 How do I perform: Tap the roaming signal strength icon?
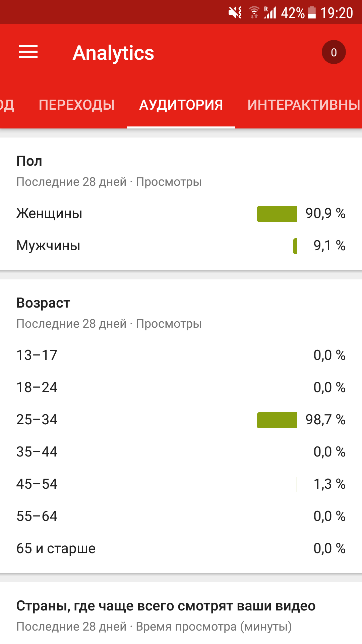tap(270, 13)
